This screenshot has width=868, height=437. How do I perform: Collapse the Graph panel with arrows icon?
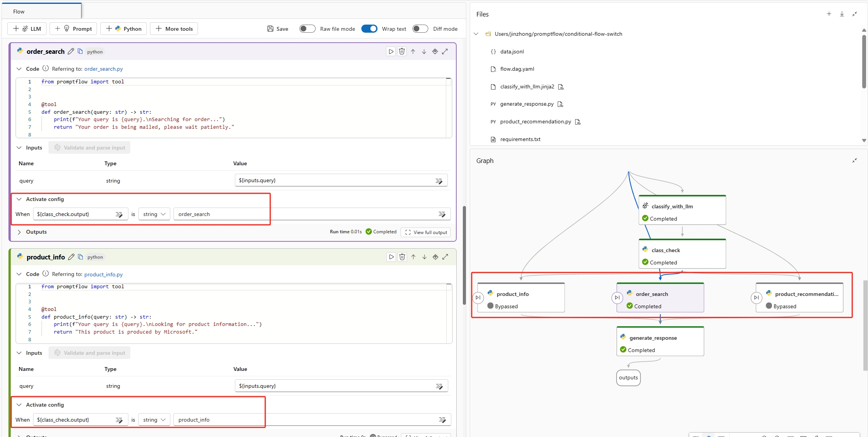[x=854, y=161]
